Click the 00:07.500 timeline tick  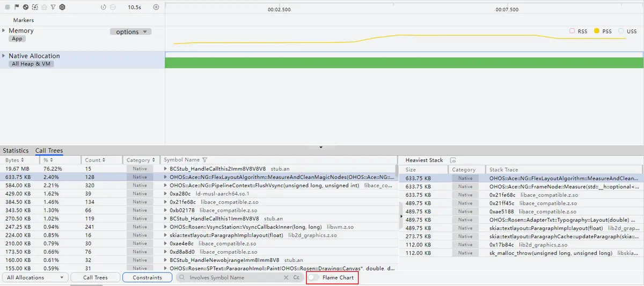coord(507,10)
